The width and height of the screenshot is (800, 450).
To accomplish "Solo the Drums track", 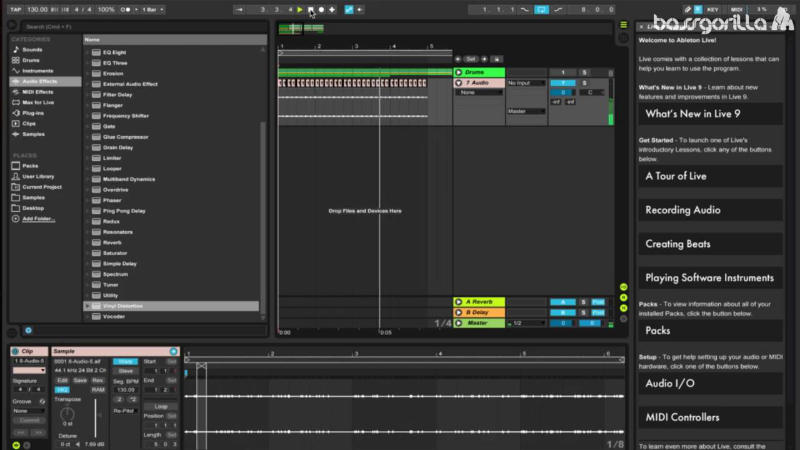I will coord(584,72).
